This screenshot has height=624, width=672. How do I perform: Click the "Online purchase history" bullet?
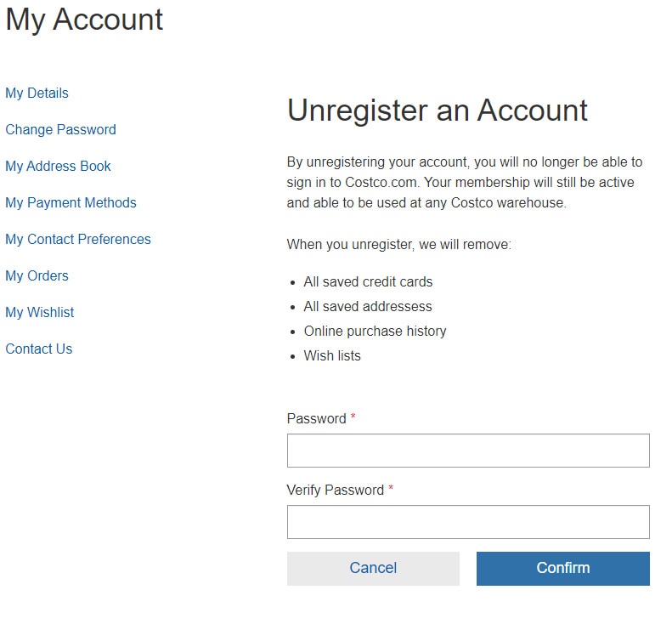point(375,331)
